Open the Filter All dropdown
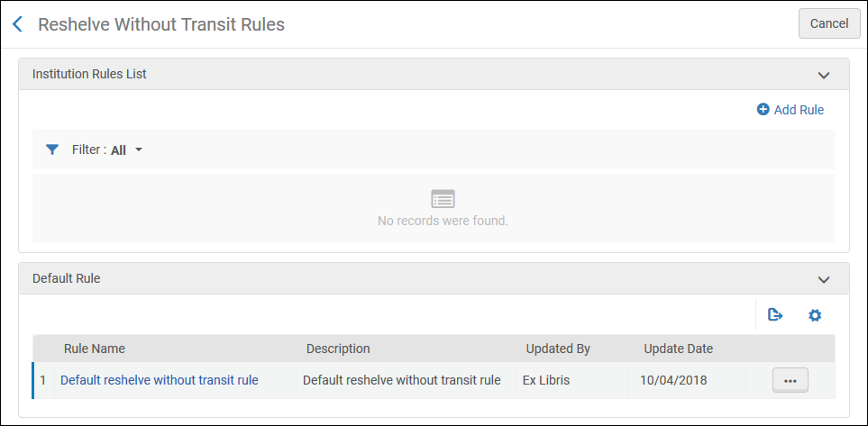The width and height of the screenshot is (868, 426). pyautogui.click(x=126, y=150)
